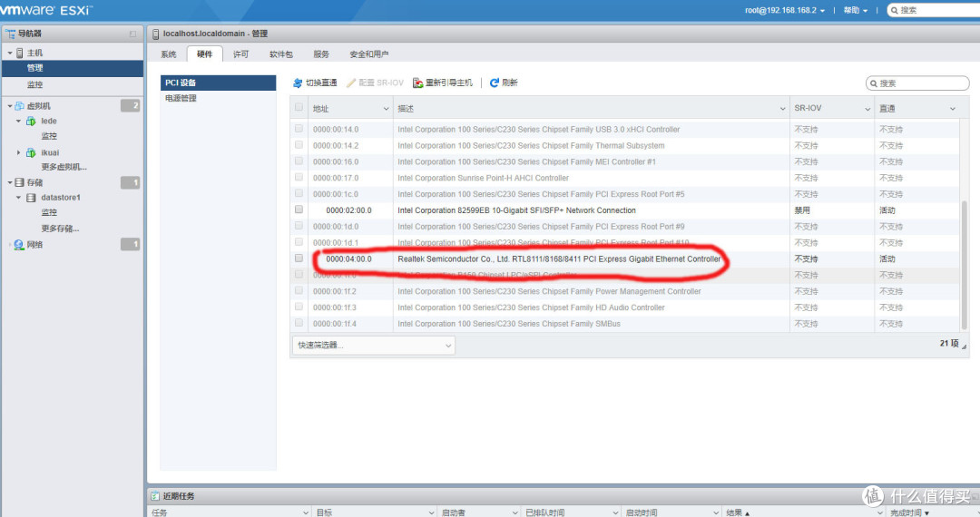This screenshot has width=980, height=517.
Task: Collapse the Storage tree node
Action: coord(10,182)
